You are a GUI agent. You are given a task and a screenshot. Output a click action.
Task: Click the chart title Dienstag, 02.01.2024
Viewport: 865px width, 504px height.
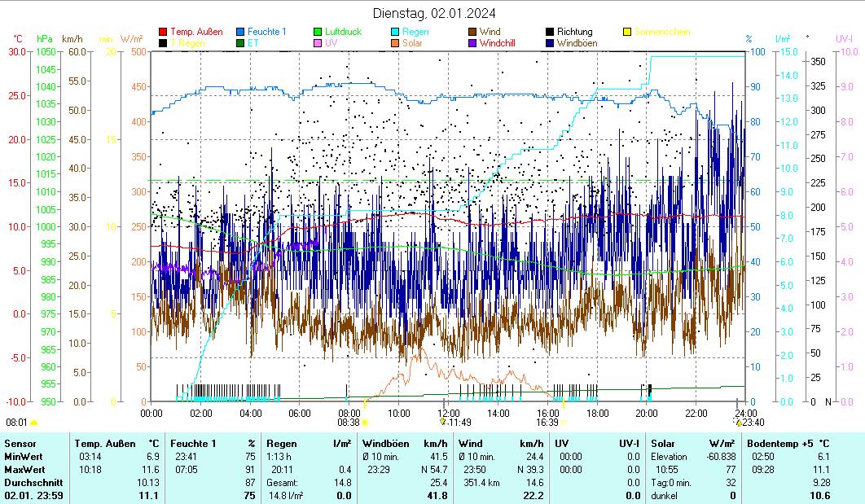point(433,13)
